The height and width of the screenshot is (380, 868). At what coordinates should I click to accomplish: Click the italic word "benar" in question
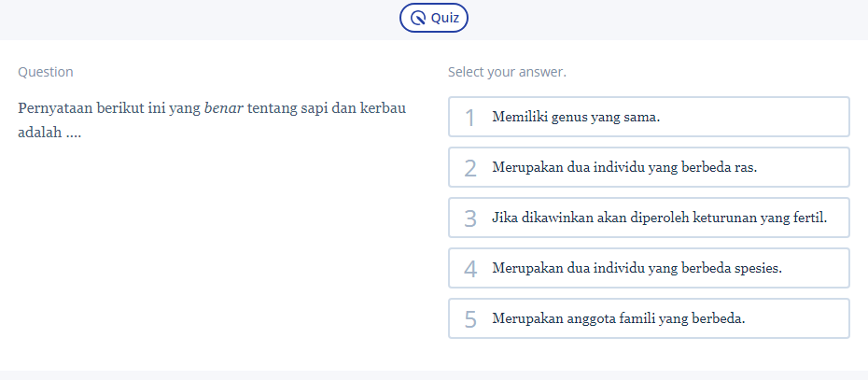224,108
